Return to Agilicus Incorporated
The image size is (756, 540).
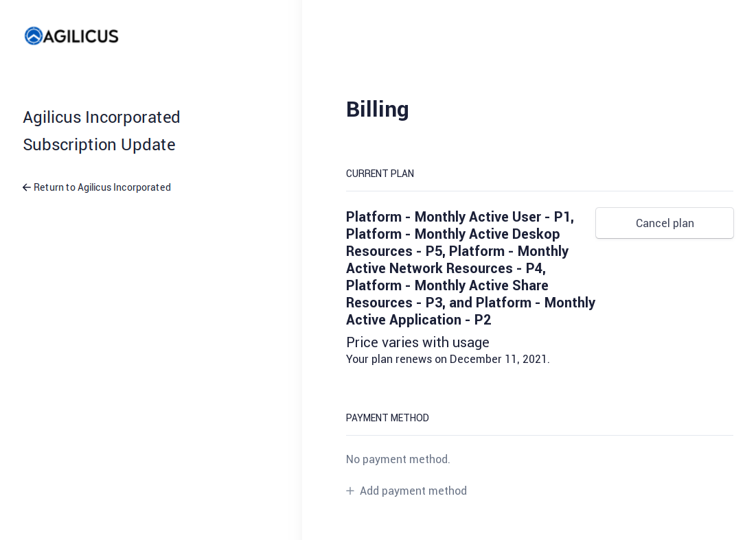[x=102, y=187]
